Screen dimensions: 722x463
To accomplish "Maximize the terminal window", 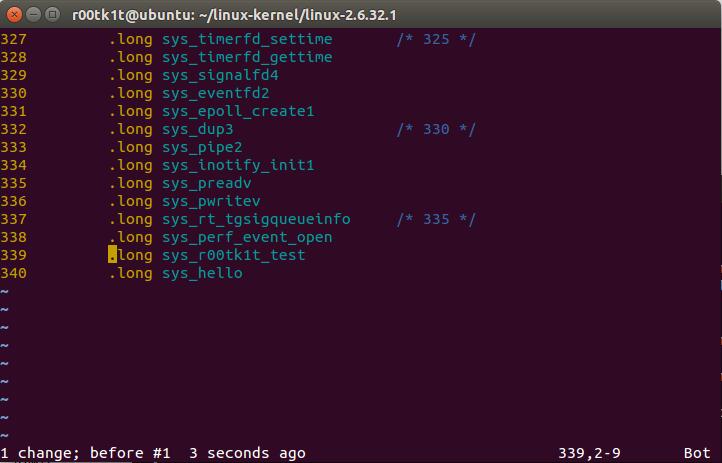I will pyautogui.click(x=53, y=14).
